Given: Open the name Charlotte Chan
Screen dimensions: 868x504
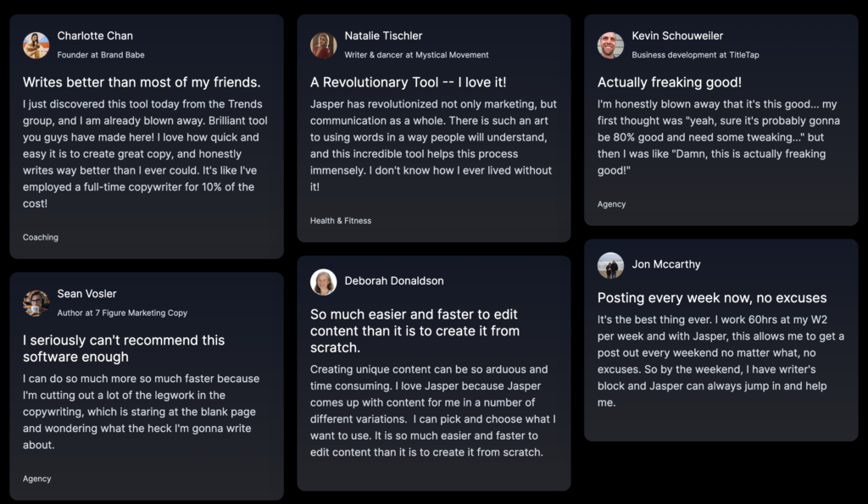Looking at the screenshot, I should pyautogui.click(x=95, y=36).
